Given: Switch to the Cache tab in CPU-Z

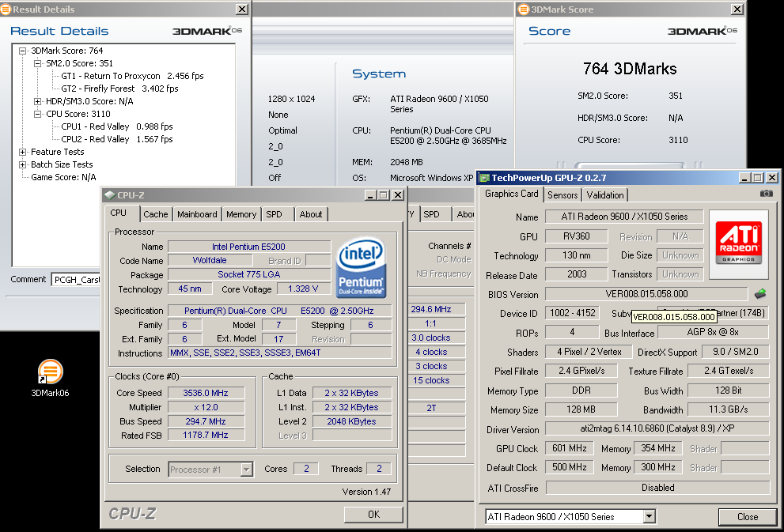Looking at the screenshot, I should pyautogui.click(x=156, y=214).
